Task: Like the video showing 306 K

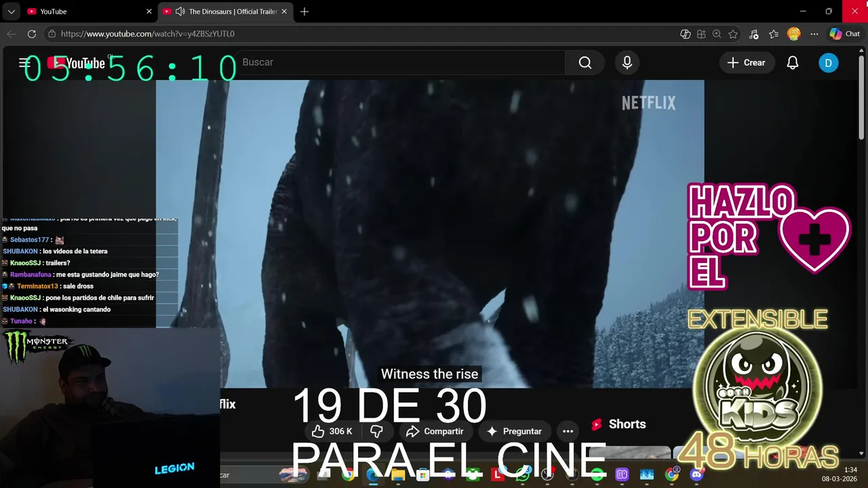Action: pyautogui.click(x=332, y=431)
